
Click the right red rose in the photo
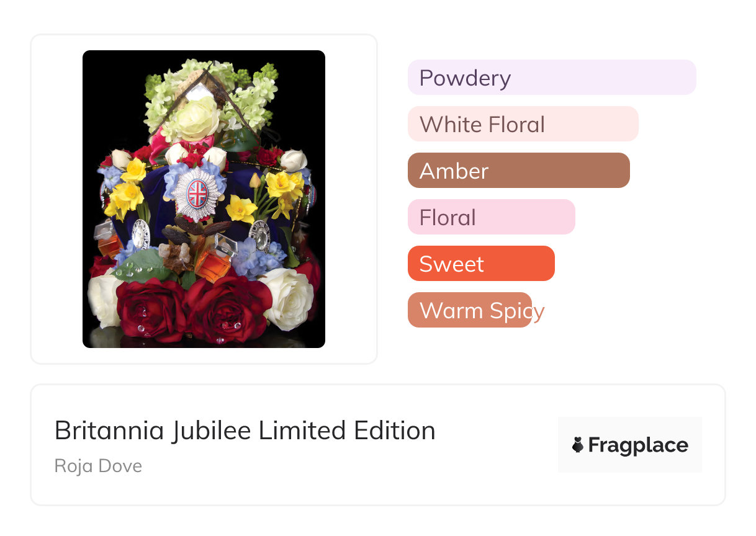coord(228,307)
